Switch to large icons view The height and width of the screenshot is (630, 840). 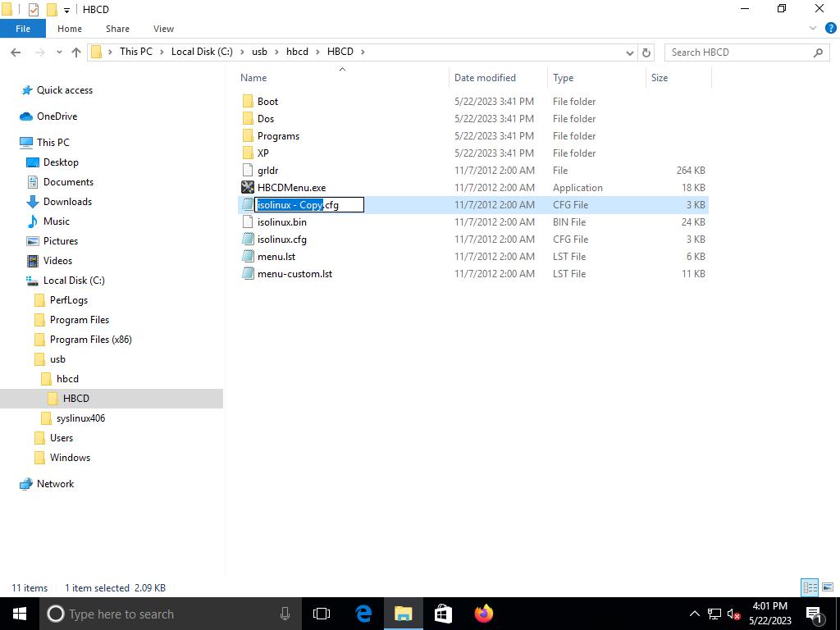coord(827,587)
